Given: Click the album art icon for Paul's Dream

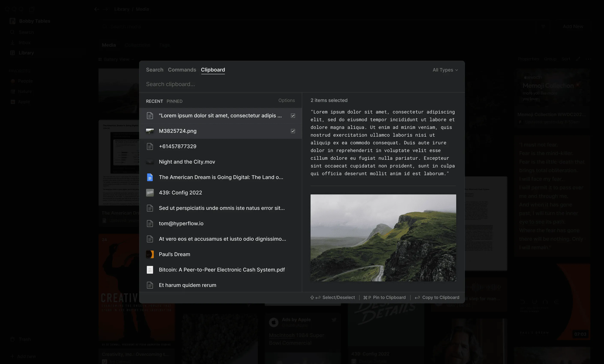Looking at the screenshot, I should pyautogui.click(x=150, y=254).
